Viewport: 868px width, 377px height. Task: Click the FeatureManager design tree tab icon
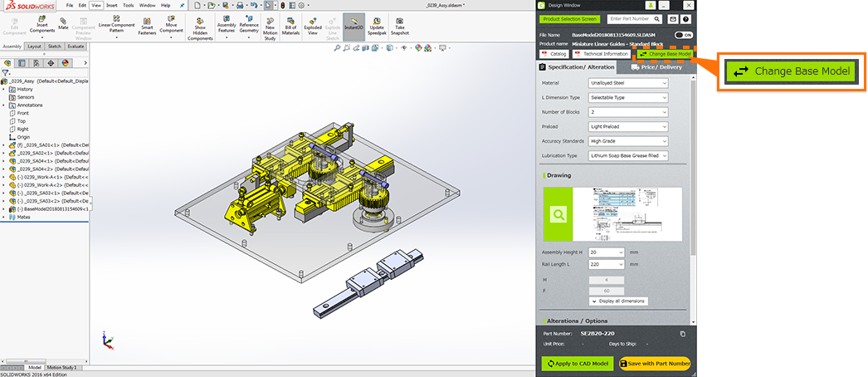point(7,63)
